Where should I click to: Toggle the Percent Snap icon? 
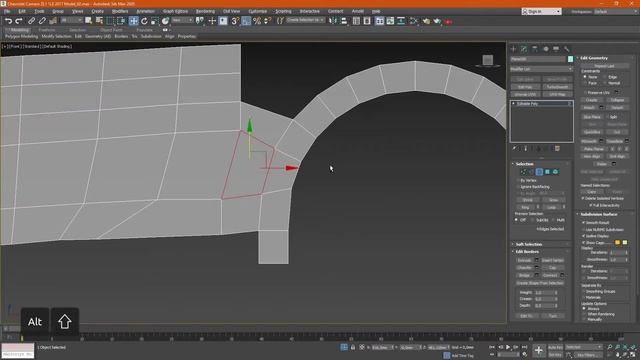[x=257, y=21]
